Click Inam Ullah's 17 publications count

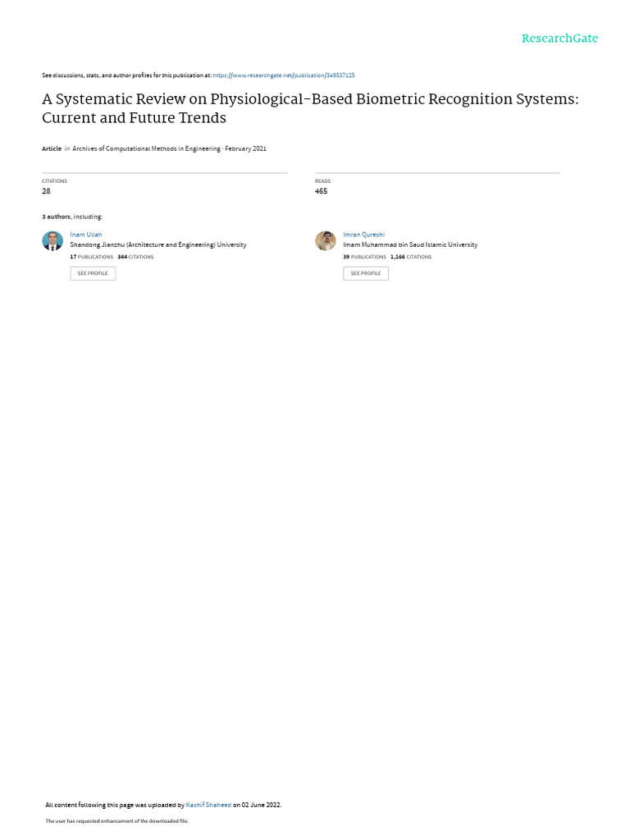pyautogui.click(x=92, y=257)
